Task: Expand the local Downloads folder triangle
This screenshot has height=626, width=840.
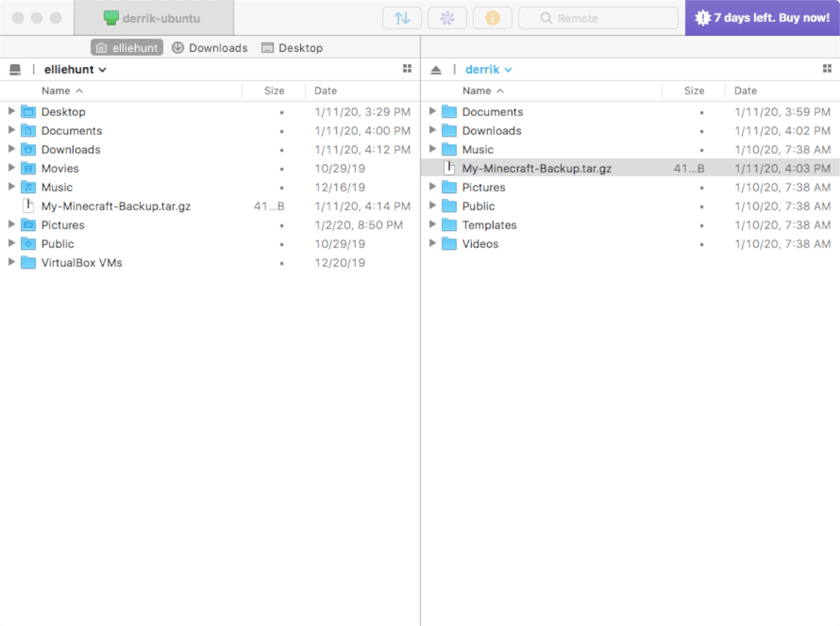Action: [x=11, y=149]
